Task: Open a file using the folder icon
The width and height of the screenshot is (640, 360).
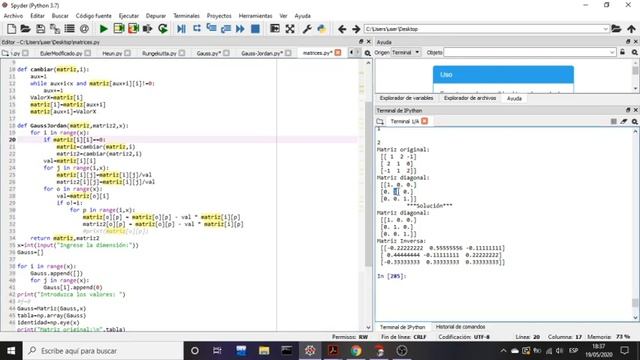Action: coord(25,29)
